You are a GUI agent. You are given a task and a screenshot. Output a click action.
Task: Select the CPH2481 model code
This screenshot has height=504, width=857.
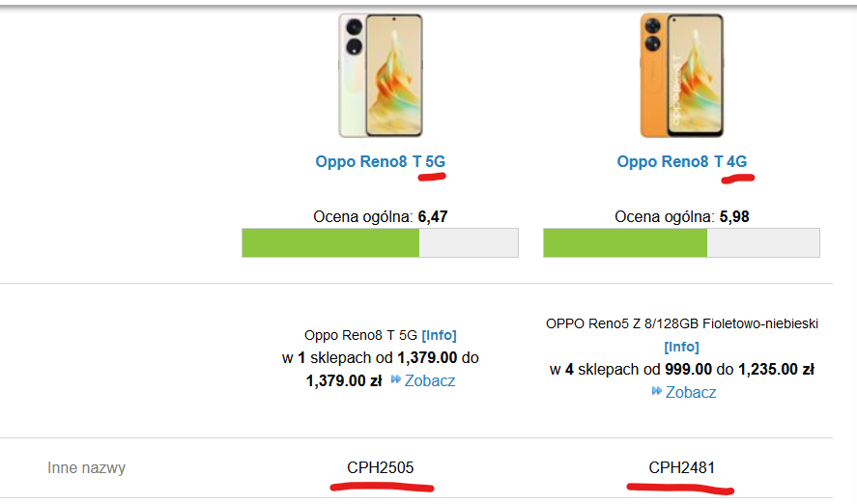(x=681, y=468)
